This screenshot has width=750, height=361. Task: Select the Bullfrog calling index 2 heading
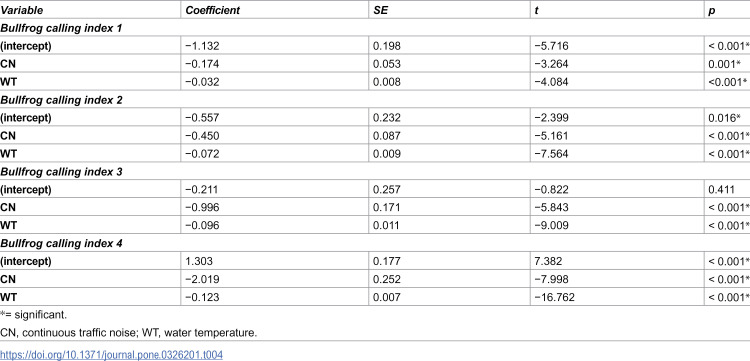point(61,100)
